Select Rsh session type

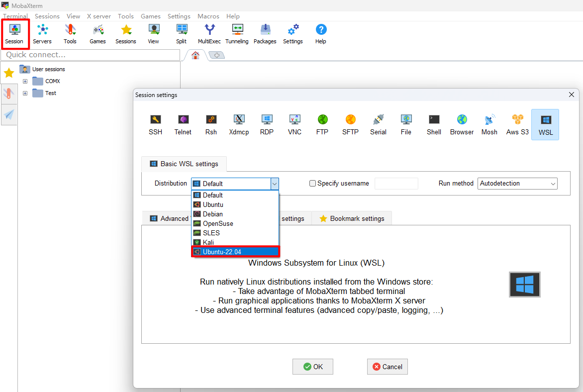tap(211, 124)
